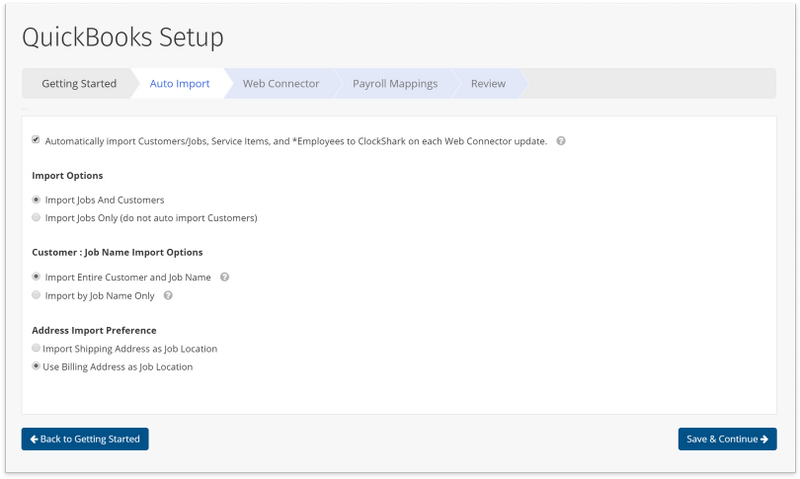Select Use Billing Address as Job Location
Screen dimensions: 800x479
pos(36,366)
